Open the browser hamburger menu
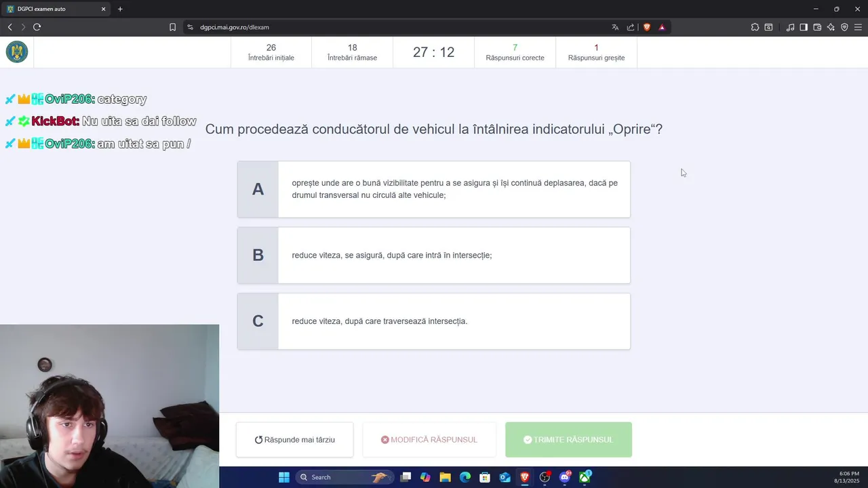The height and width of the screenshot is (488, 868). (858, 27)
